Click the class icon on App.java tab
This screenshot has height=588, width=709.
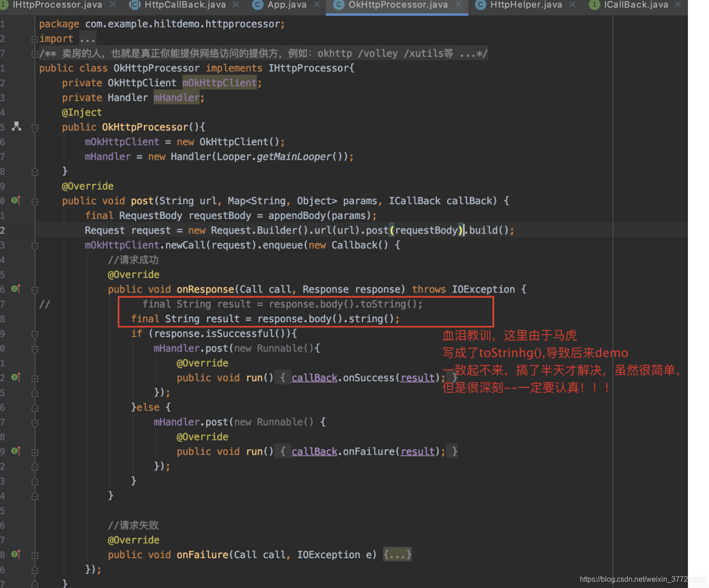(258, 5)
